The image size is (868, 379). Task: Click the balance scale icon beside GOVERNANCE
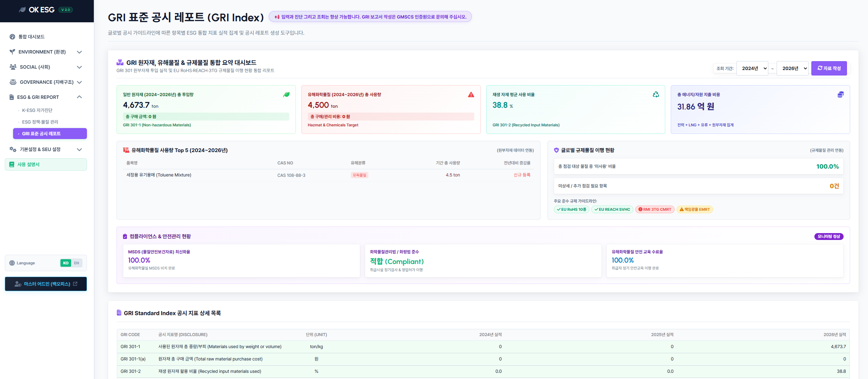click(x=13, y=82)
